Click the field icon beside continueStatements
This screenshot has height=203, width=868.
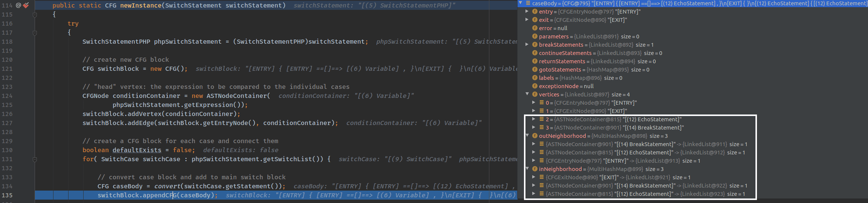[x=535, y=53]
